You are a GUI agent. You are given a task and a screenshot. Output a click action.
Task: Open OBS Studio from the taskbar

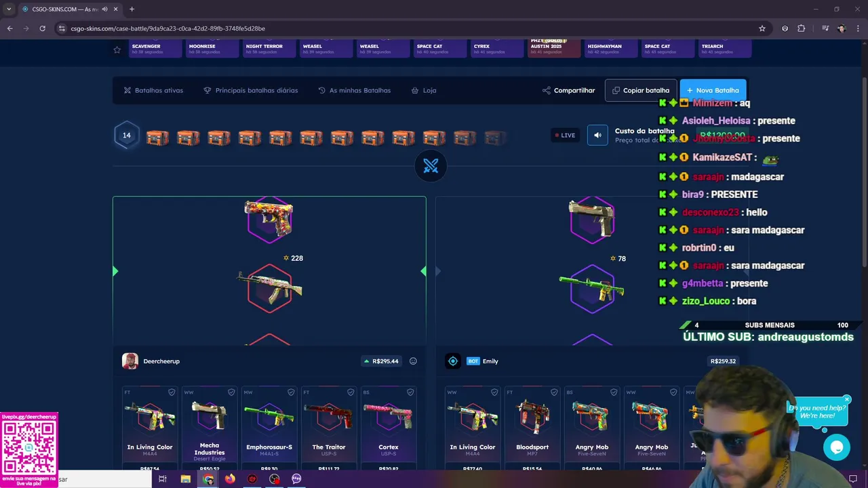pos(274,479)
